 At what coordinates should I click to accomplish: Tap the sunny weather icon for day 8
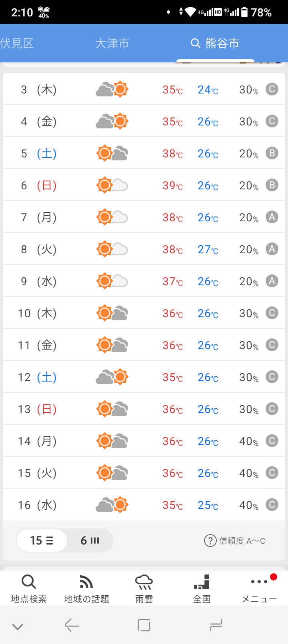click(112, 249)
